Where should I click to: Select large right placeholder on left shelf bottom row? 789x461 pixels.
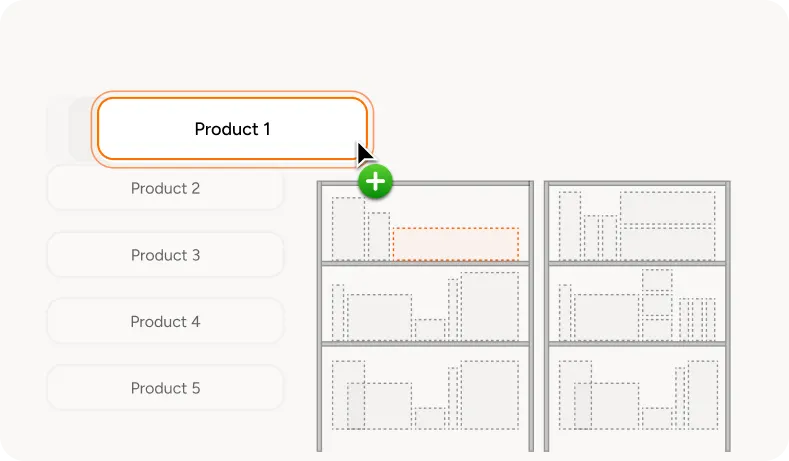pyautogui.click(x=490, y=395)
